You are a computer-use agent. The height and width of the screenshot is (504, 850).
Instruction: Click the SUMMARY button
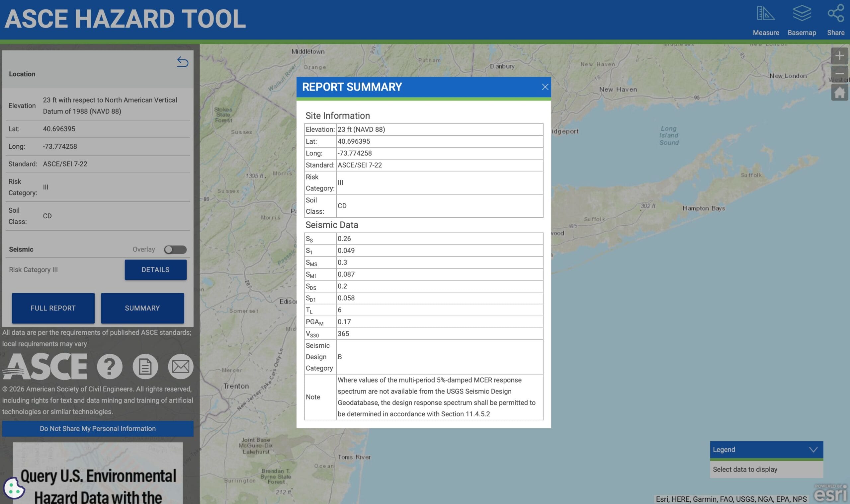[x=142, y=308]
